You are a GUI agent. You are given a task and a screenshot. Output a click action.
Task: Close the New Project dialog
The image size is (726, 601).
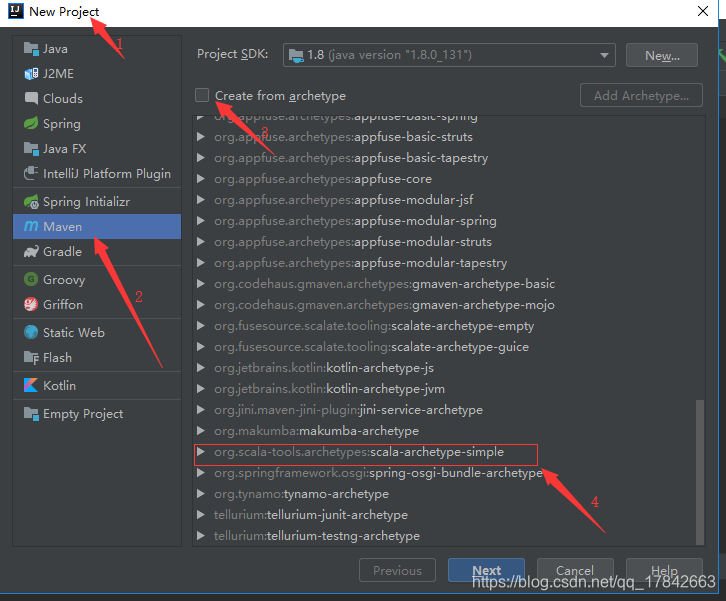coord(703,11)
